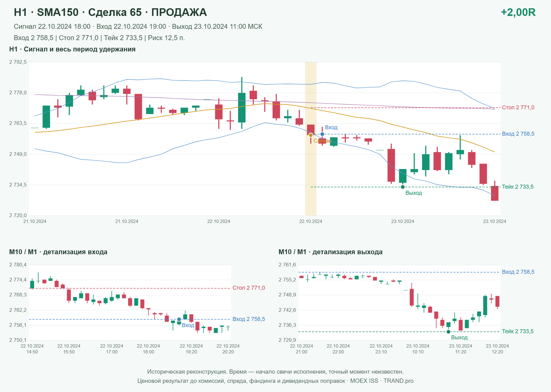Click y-axis value '2 729,9' in exit detail
Screen dimensions: 551x392
click(287, 340)
